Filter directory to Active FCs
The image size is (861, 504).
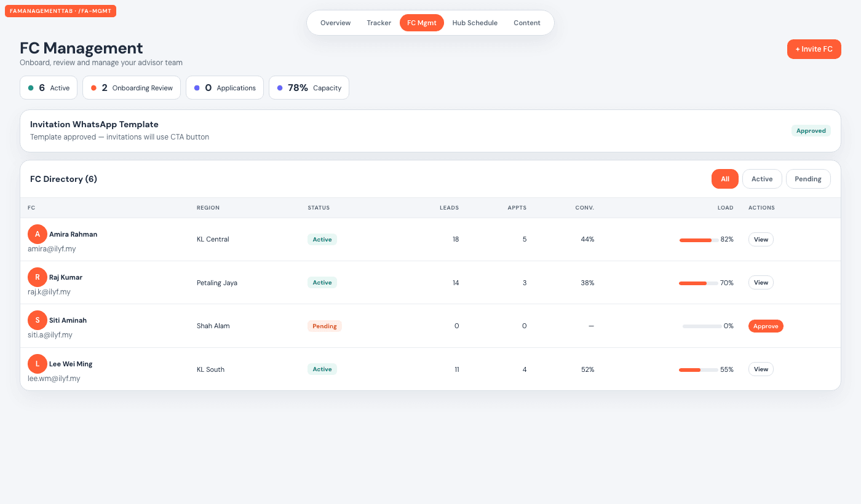(762, 179)
